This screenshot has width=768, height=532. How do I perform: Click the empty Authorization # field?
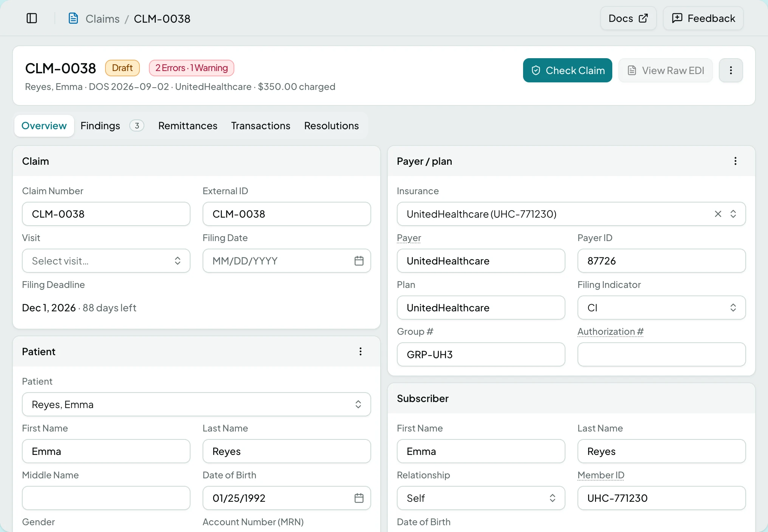(661, 354)
